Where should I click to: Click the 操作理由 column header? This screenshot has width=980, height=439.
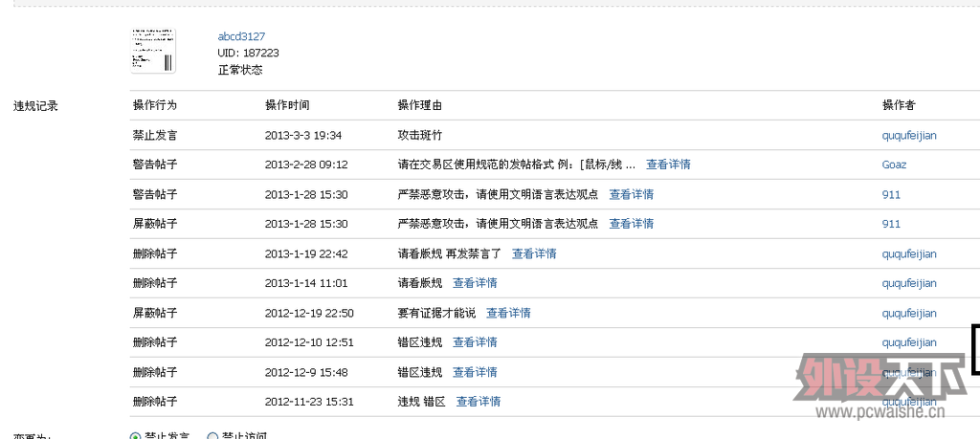[x=420, y=105]
